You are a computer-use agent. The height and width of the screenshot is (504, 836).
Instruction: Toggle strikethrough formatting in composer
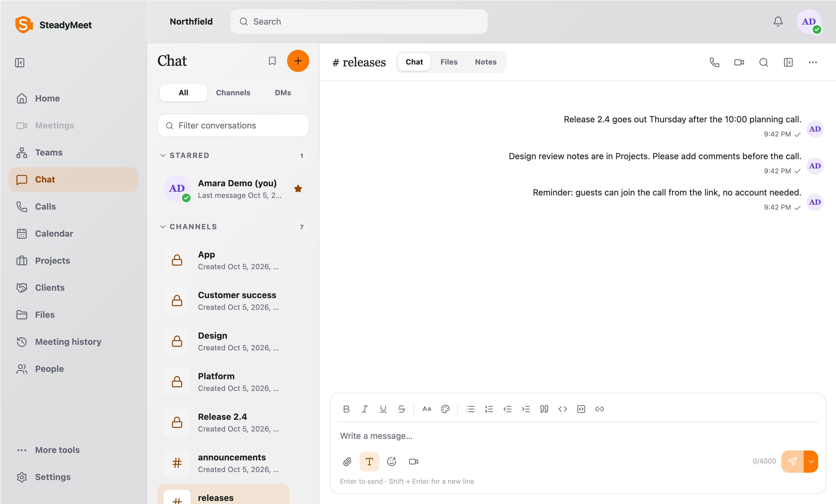401,409
